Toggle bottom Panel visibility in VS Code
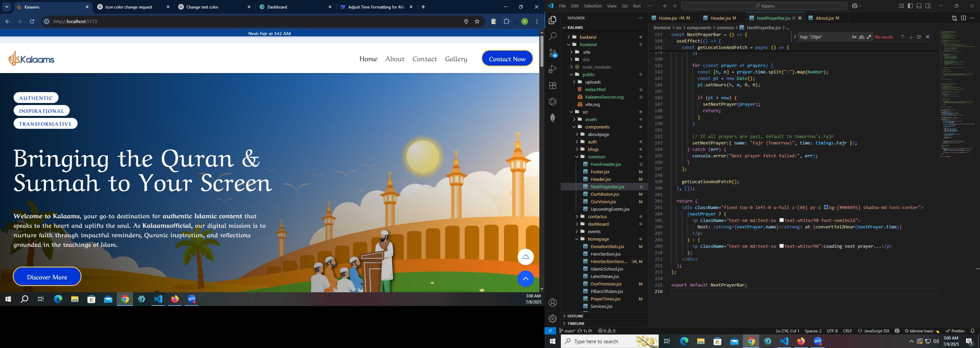 (919, 6)
